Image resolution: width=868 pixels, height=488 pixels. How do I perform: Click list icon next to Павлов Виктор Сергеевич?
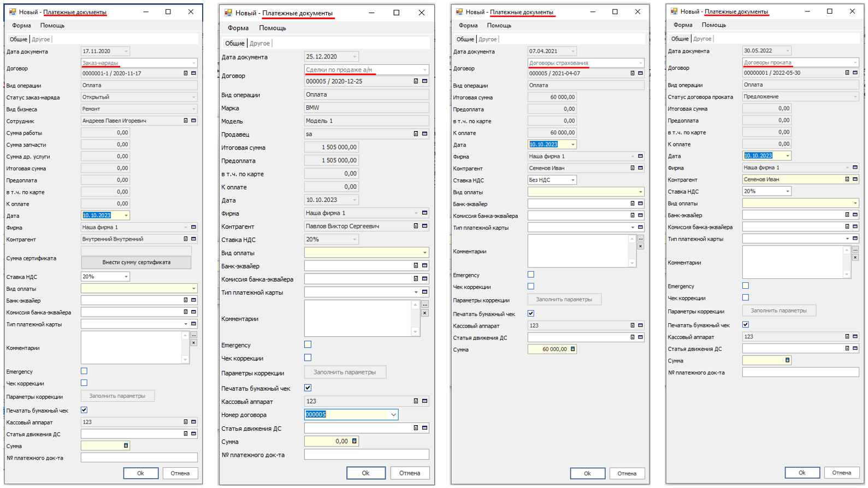416,226
